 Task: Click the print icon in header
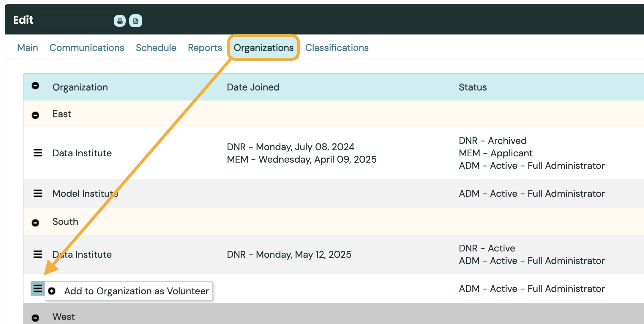tap(120, 21)
